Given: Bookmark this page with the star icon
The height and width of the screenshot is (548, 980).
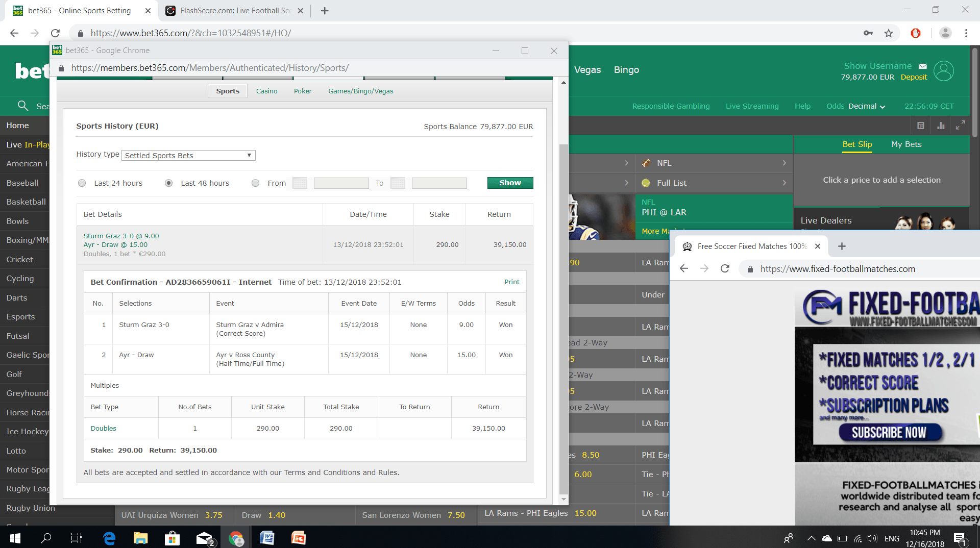Looking at the screenshot, I should tap(889, 33).
